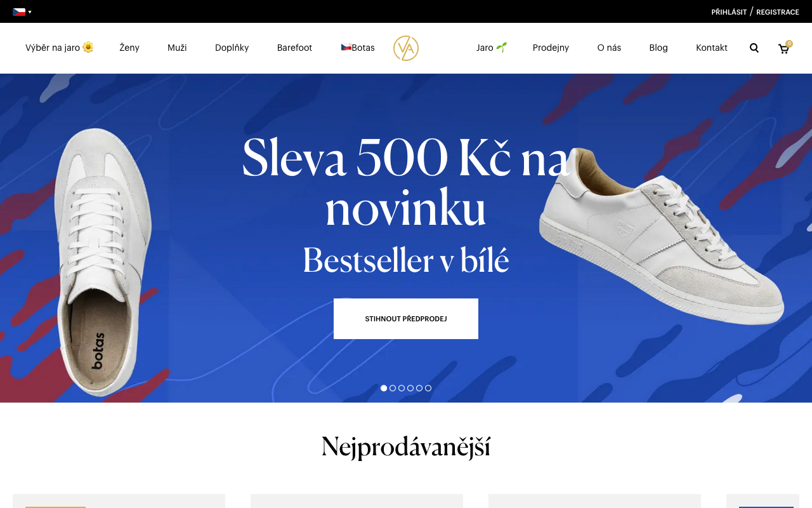Open the shopping cart icon

click(x=784, y=48)
